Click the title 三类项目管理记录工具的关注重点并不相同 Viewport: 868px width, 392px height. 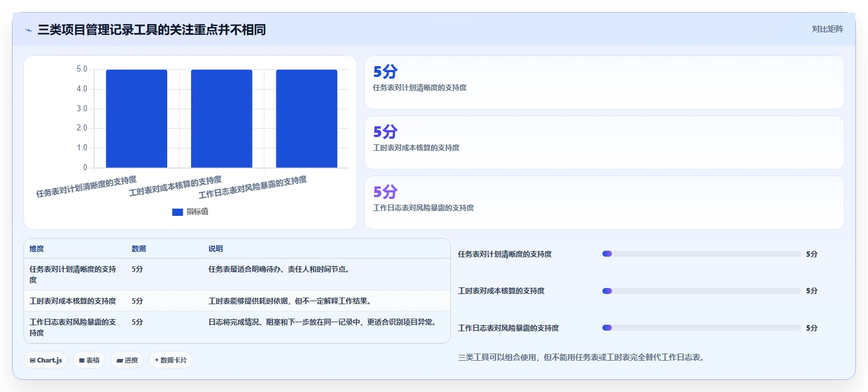151,29
